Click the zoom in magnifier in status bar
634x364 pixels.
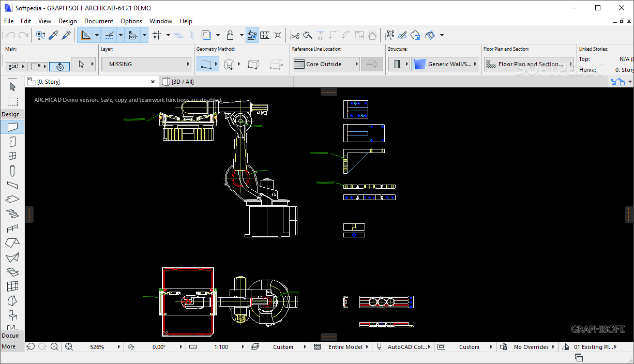coord(54,347)
